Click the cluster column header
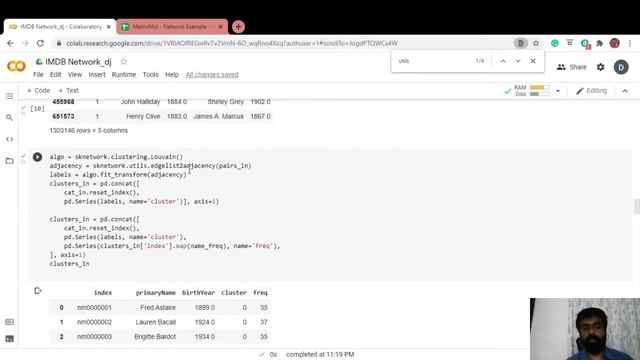640x360 pixels. (x=234, y=293)
